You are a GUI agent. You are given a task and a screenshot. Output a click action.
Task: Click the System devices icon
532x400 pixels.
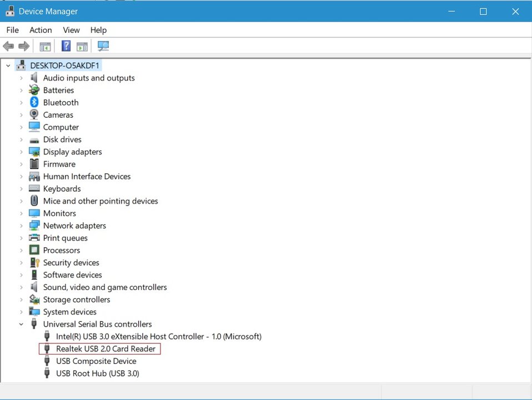click(x=34, y=311)
